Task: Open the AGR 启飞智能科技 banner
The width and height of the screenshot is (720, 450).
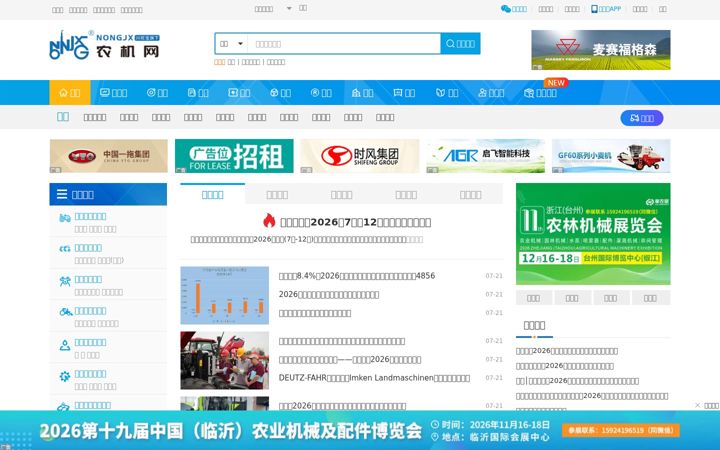Action: click(x=486, y=156)
